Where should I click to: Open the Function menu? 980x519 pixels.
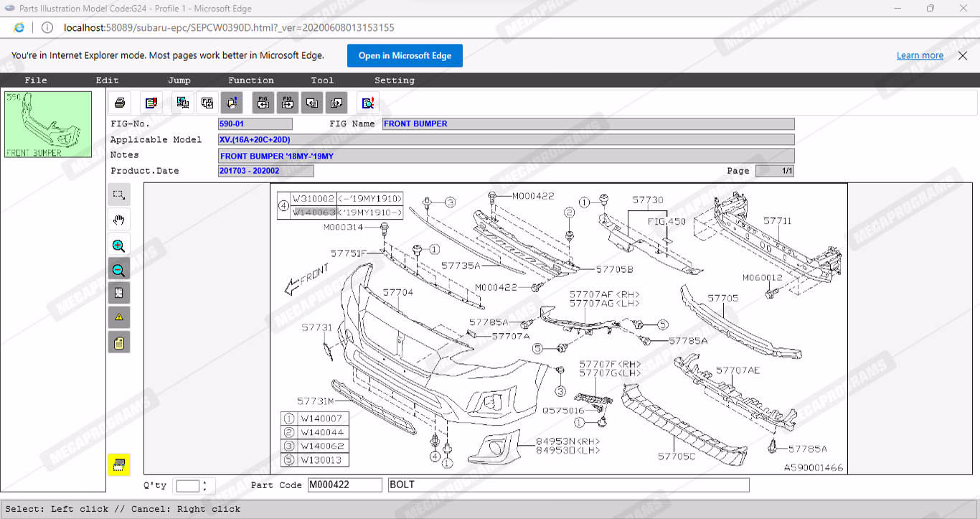(250, 80)
